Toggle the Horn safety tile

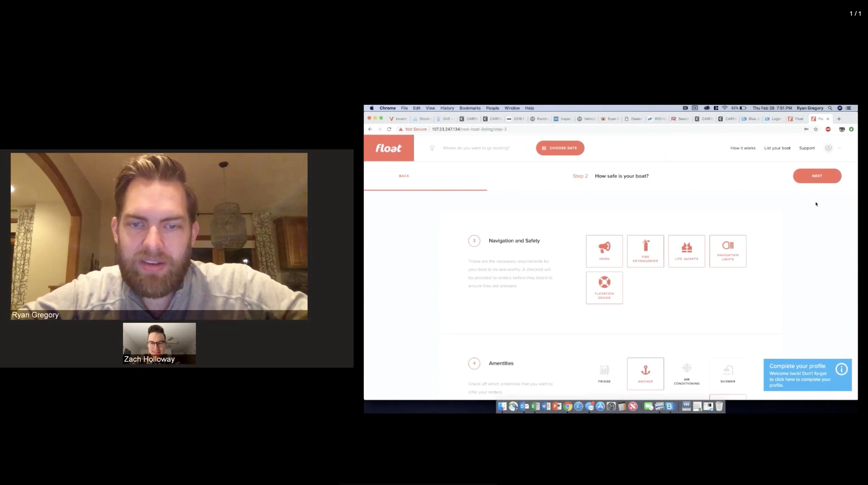tap(604, 251)
